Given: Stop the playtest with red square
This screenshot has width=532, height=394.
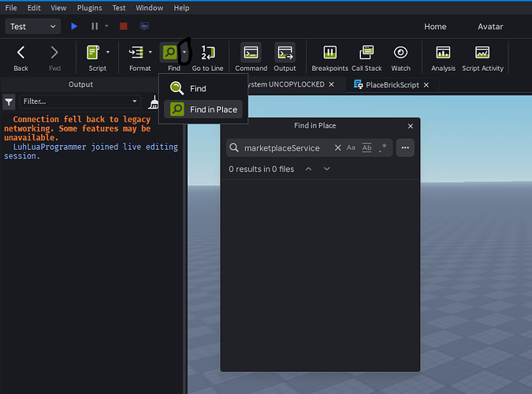Looking at the screenshot, I should click(124, 26).
